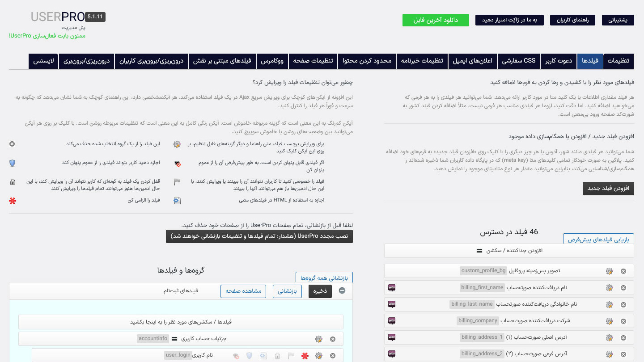Switch to the فیلدها tab
644x362 pixels.
[590, 61]
